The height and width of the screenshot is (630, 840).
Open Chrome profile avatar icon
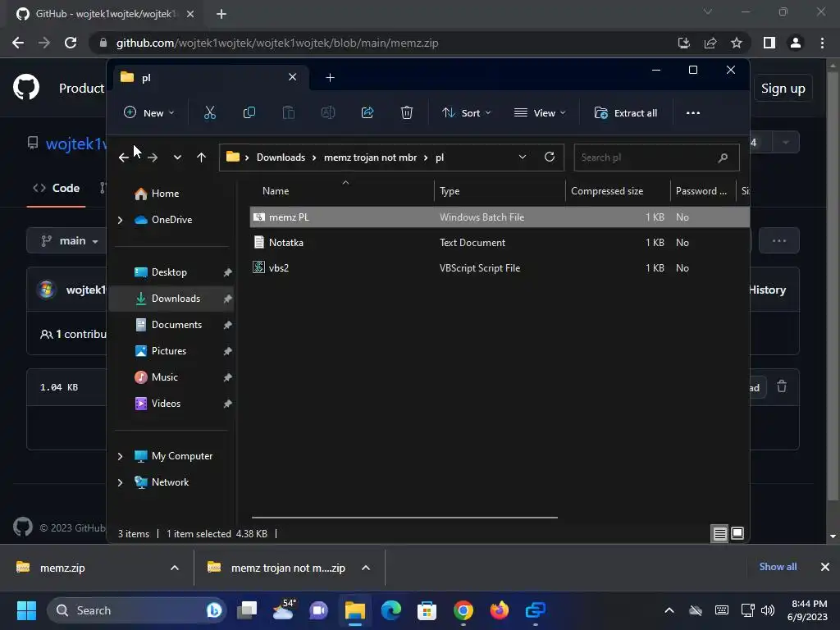coord(796,43)
